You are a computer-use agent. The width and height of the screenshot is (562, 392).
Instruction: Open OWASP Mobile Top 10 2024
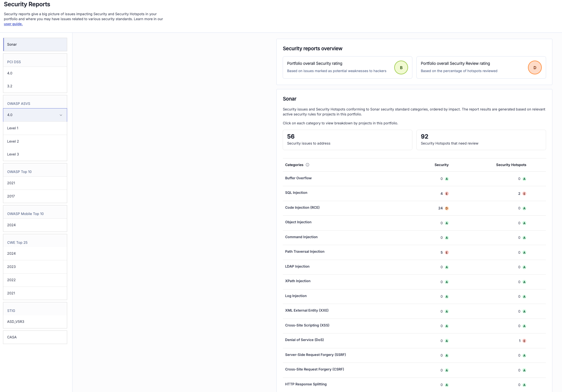(35, 225)
